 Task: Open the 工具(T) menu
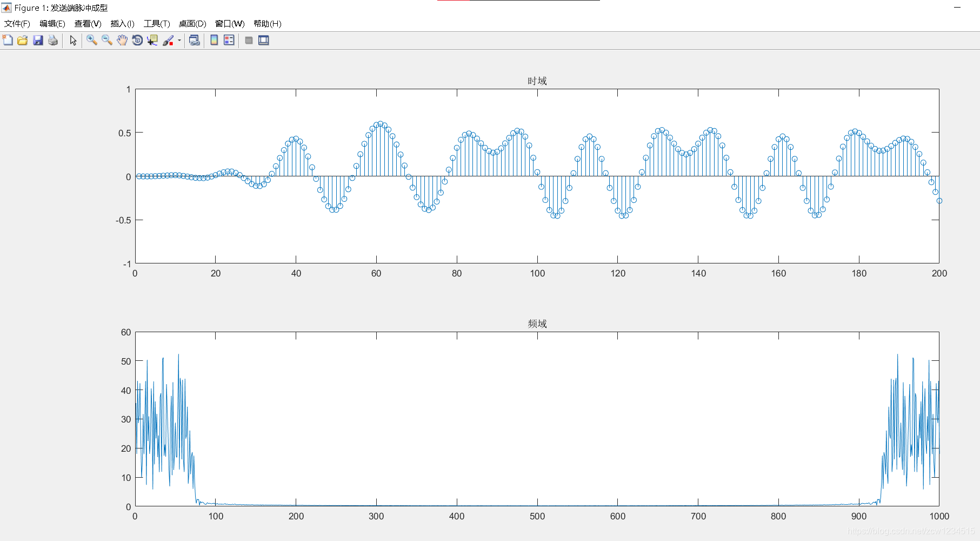[157, 24]
